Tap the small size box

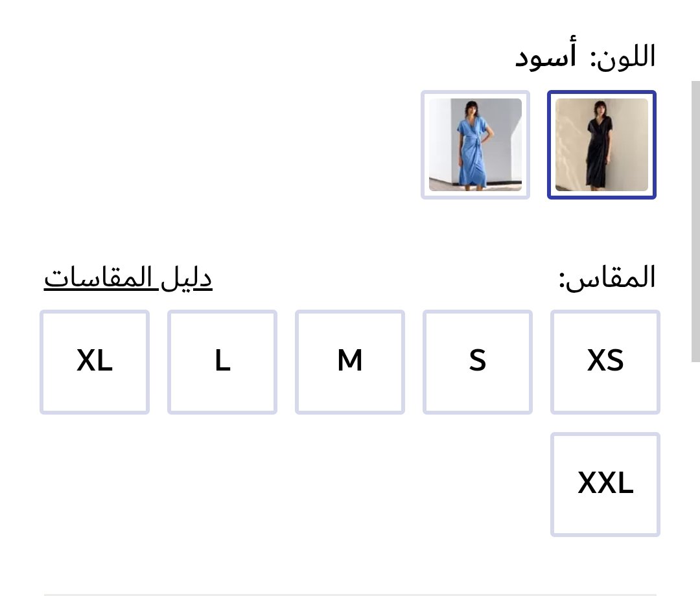point(478,361)
